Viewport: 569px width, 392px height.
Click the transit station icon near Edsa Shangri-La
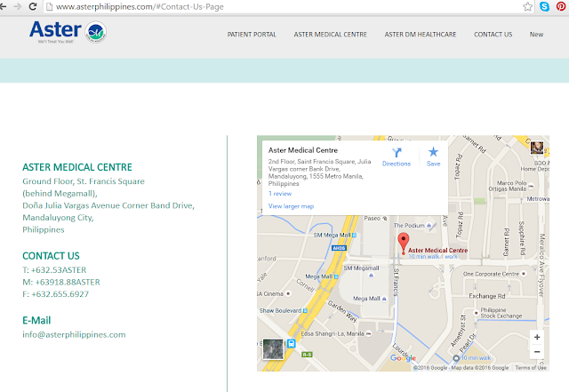point(291,343)
